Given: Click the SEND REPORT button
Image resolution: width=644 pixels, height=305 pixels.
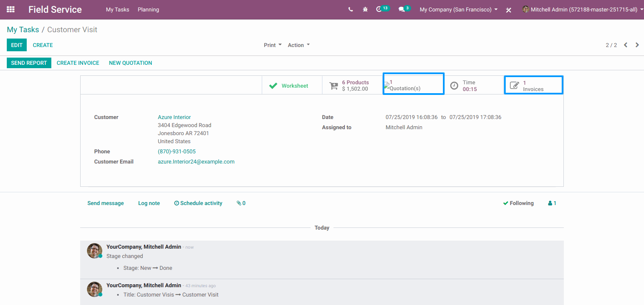Looking at the screenshot, I should (x=29, y=63).
